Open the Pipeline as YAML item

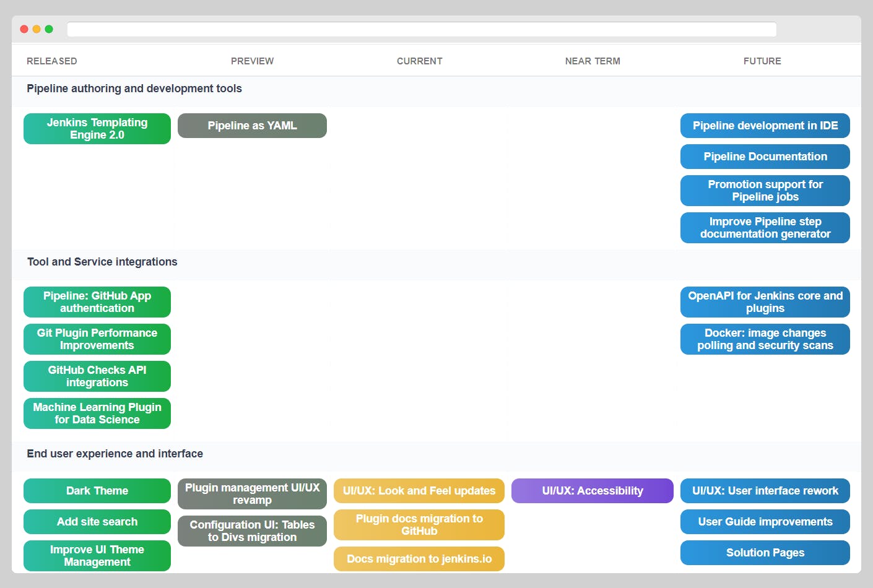pos(252,126)
